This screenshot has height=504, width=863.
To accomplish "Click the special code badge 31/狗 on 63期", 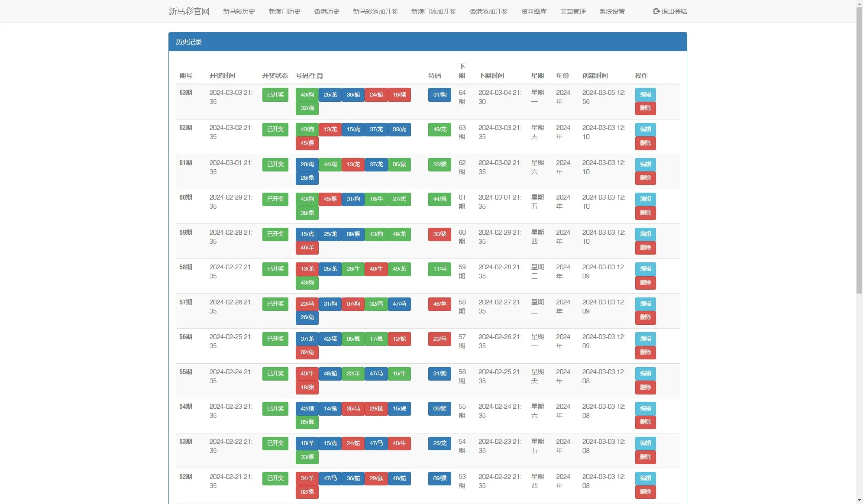I will (x=439, y=95).
